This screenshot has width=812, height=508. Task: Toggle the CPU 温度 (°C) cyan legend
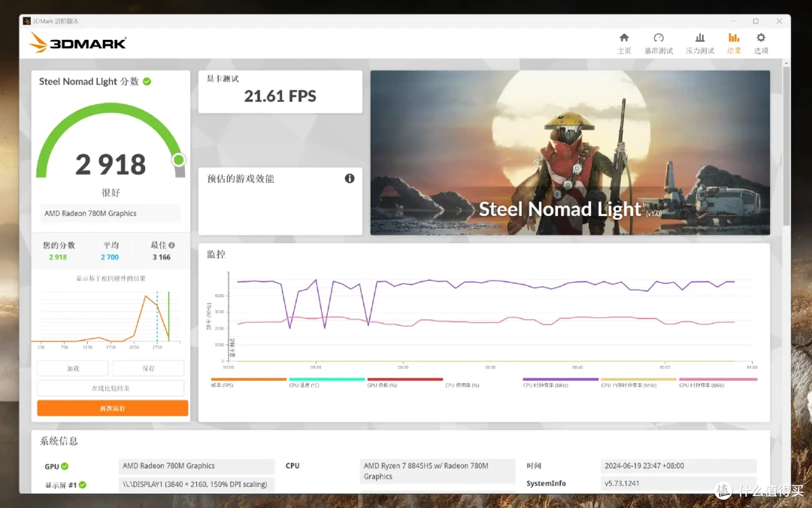tap(327, 382)
